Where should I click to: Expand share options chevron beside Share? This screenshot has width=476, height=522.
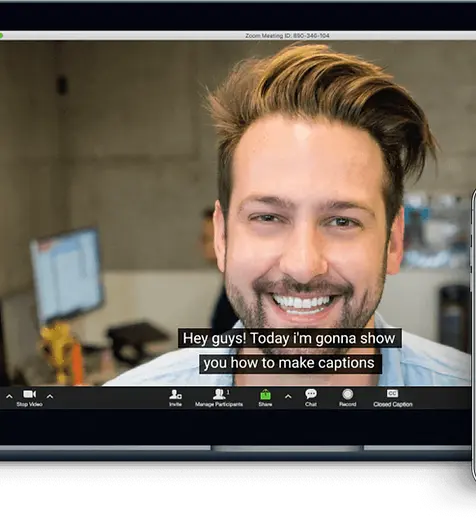click(x=288, y=396)
